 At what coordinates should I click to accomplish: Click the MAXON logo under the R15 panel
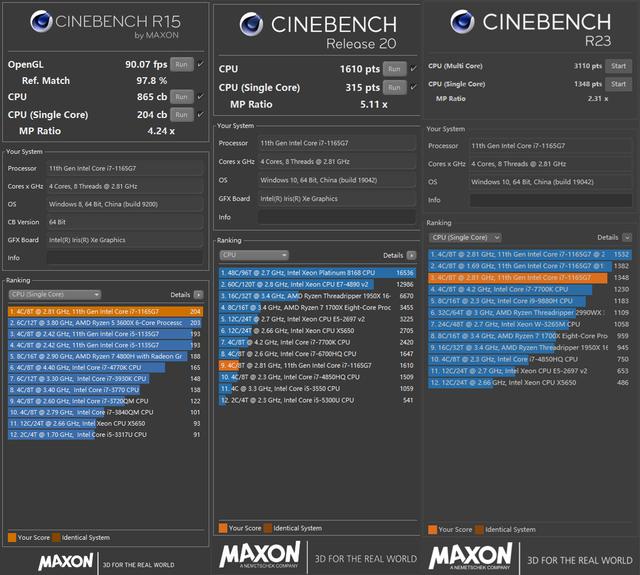(66, 562)
